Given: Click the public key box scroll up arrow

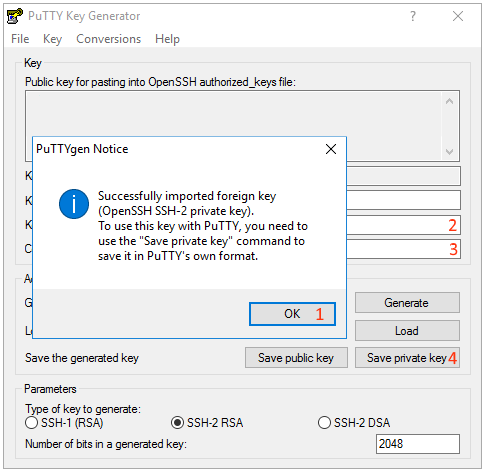Looking at the screenshot, I should 449,101.
